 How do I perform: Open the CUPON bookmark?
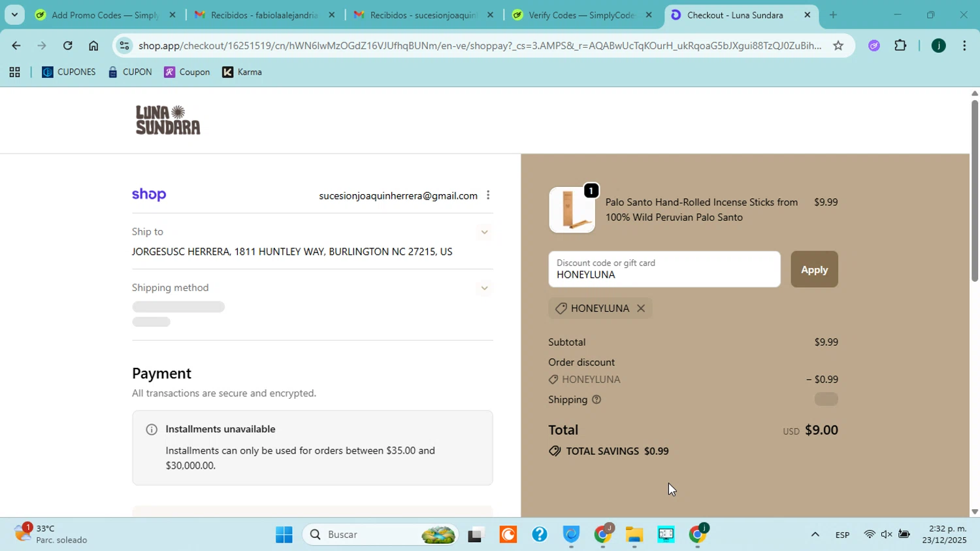tap(130, 73)
